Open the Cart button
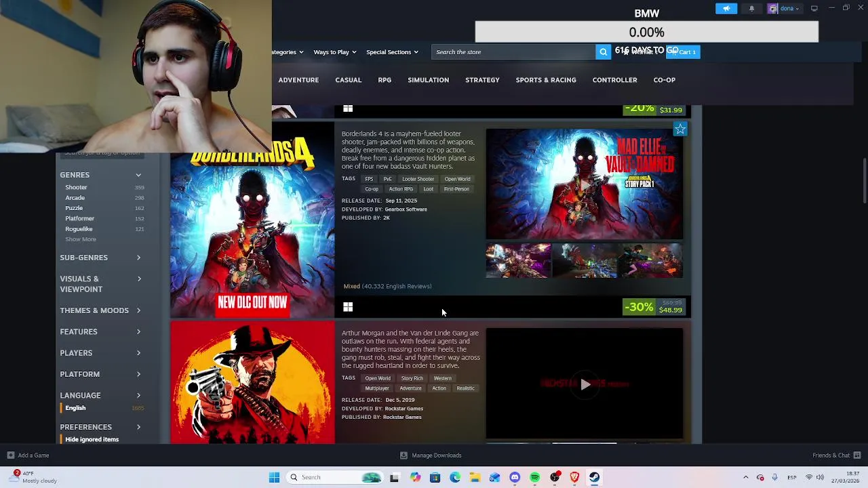 (x=683, y=52)
